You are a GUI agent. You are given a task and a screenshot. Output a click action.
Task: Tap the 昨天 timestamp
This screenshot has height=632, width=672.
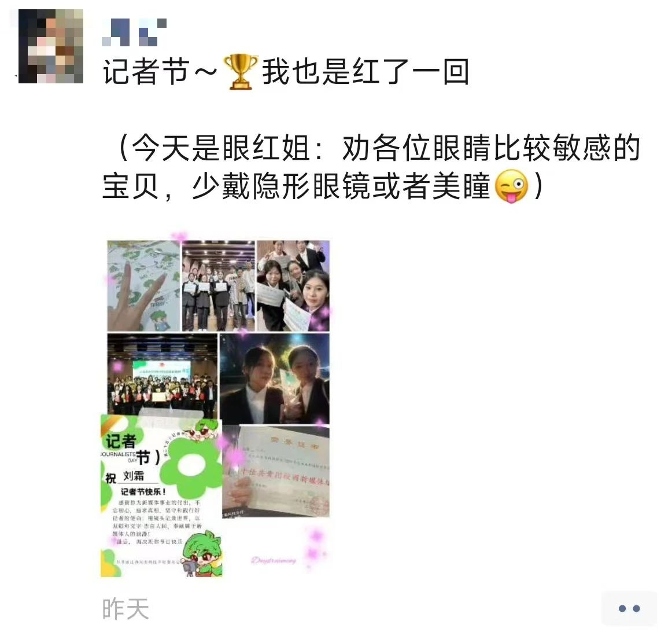pyautogui.click(x=125, y=609)
